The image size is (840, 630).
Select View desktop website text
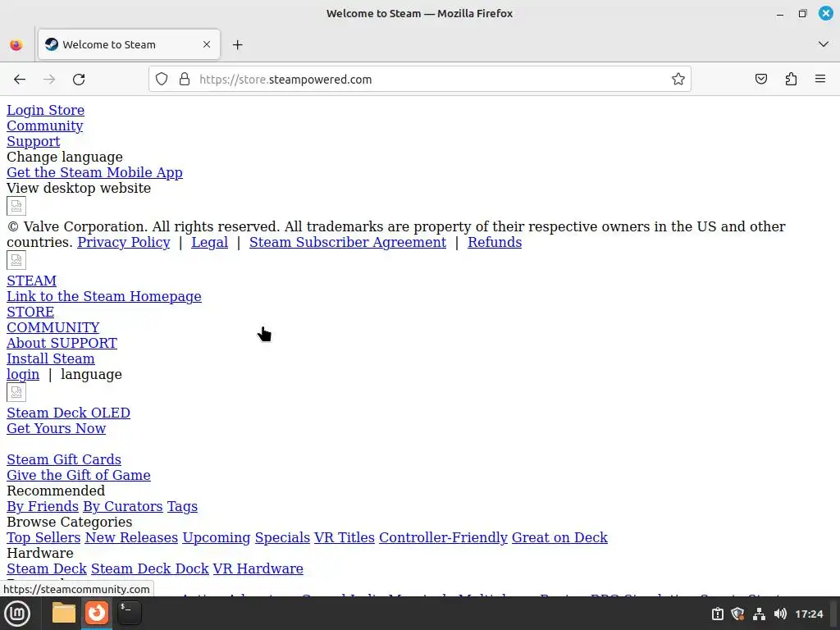tap(79, 188)
